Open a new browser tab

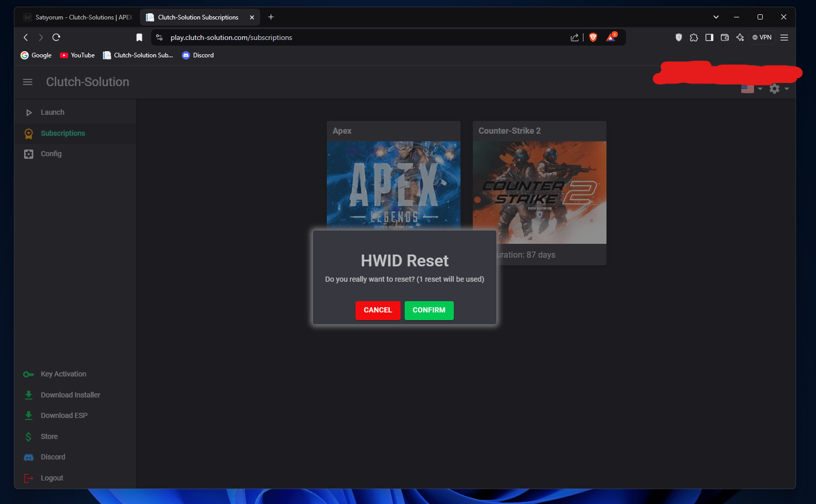271,17
